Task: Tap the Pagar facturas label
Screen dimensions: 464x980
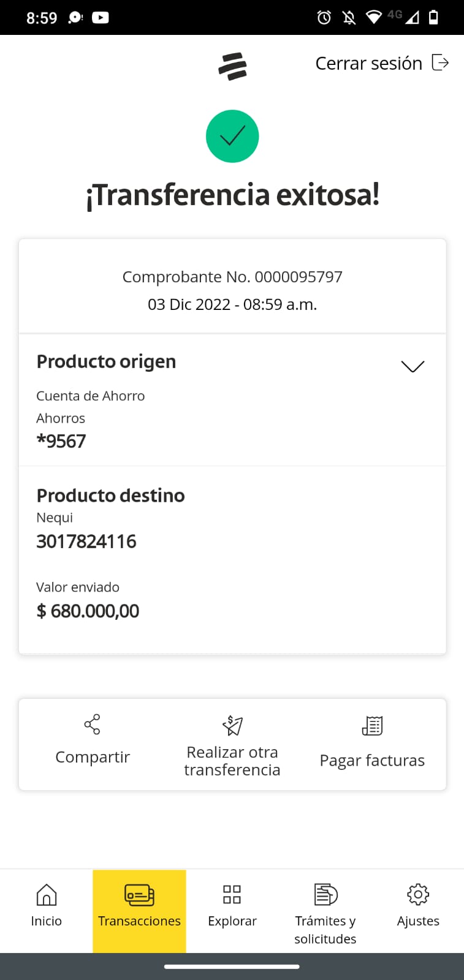Action: [372, 760]
